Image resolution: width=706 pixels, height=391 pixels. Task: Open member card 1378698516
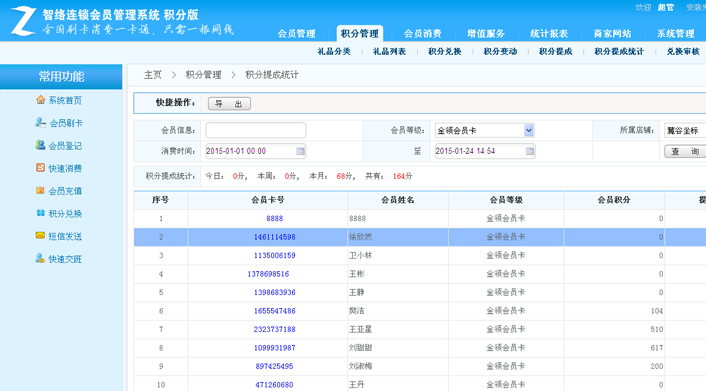[x=268, y=274]
